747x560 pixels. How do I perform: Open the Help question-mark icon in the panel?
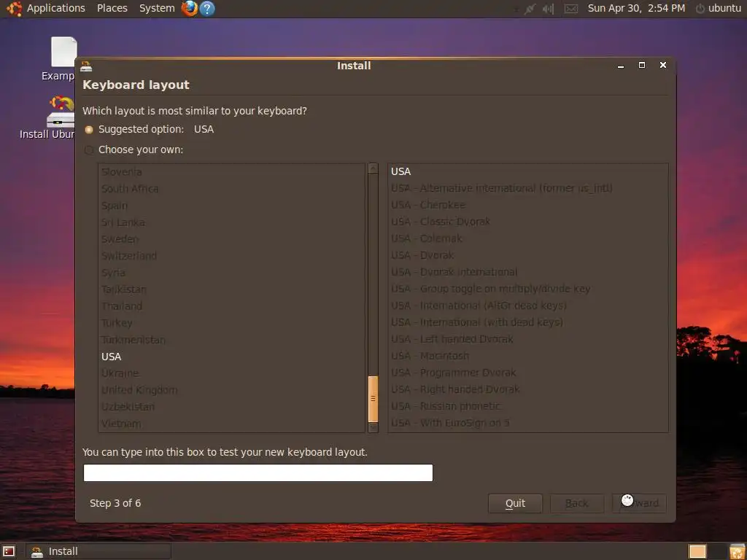pos(206,8)
